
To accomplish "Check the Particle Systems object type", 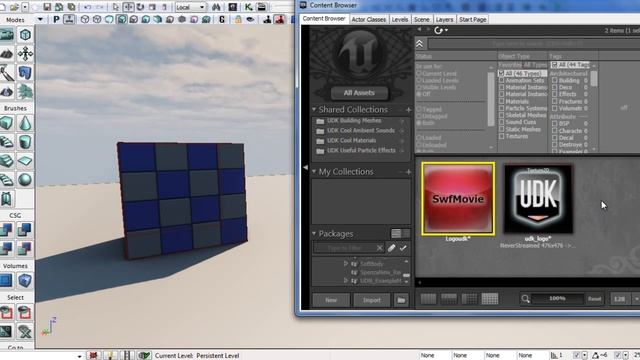I will (501, 108).
